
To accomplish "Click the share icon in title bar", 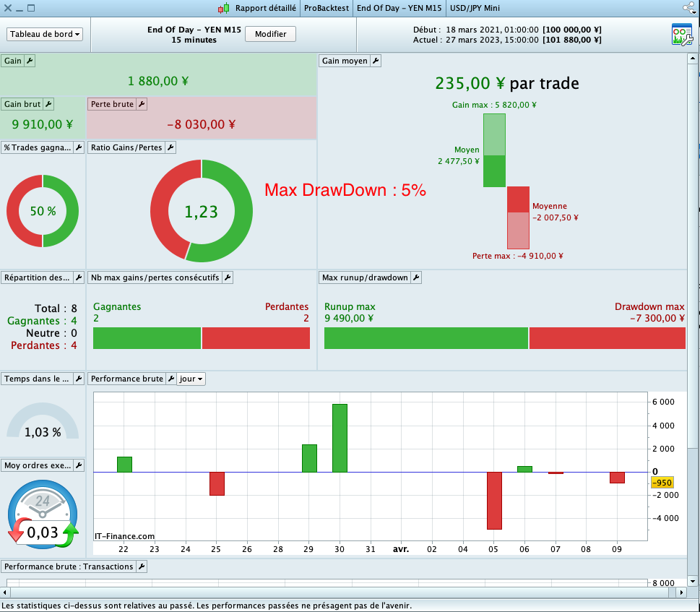I will tap(689, 8).
